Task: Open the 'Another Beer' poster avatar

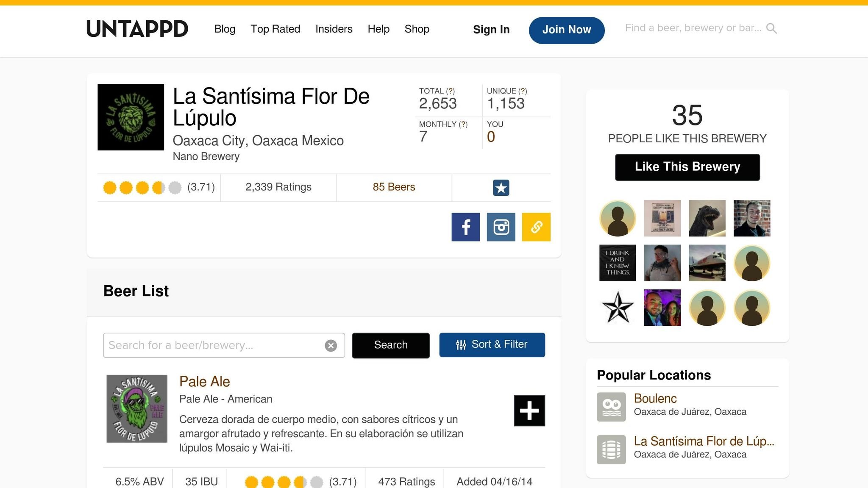Action: tap(662, 218)
